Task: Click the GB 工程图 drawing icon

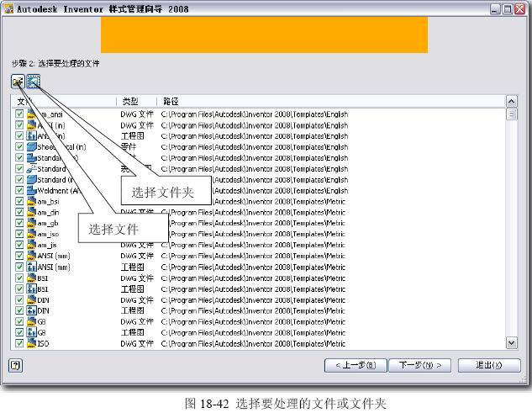Action: (32, 332)
